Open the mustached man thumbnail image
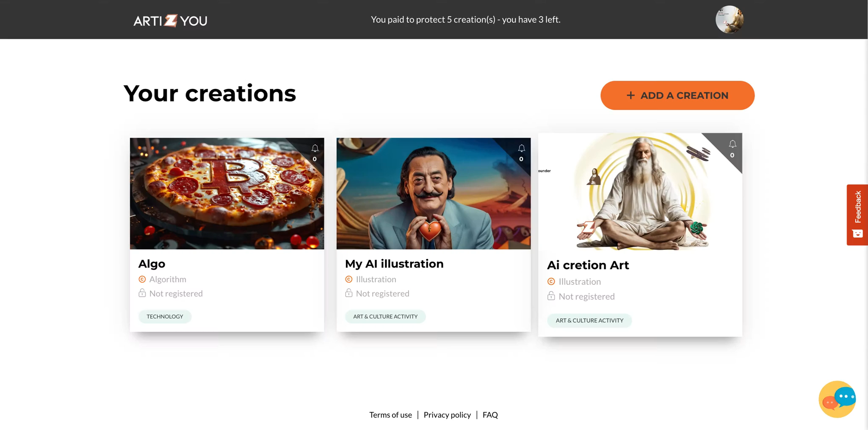This screenshot has width=868, height=430. [x=434, y=193]
